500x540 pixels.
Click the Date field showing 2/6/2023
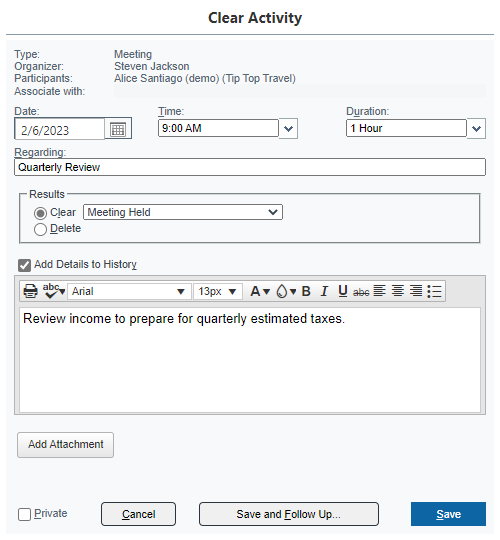(60, 129)
